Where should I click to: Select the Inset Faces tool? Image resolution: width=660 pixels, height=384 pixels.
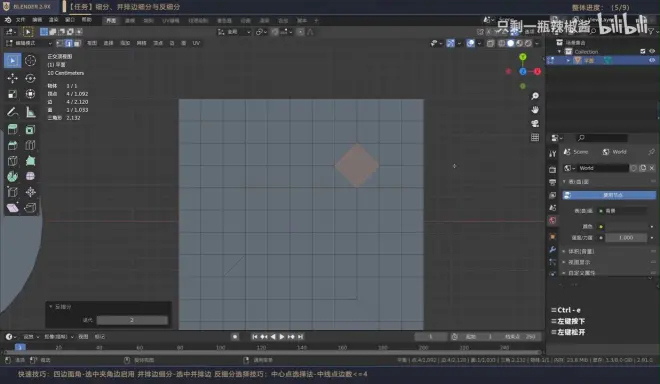(x=30, y=129)
